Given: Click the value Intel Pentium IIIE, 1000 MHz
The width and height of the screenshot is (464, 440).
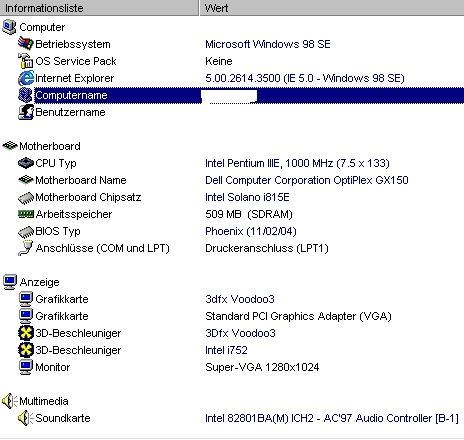Looking at the screenshot, I should click(297, 163).
